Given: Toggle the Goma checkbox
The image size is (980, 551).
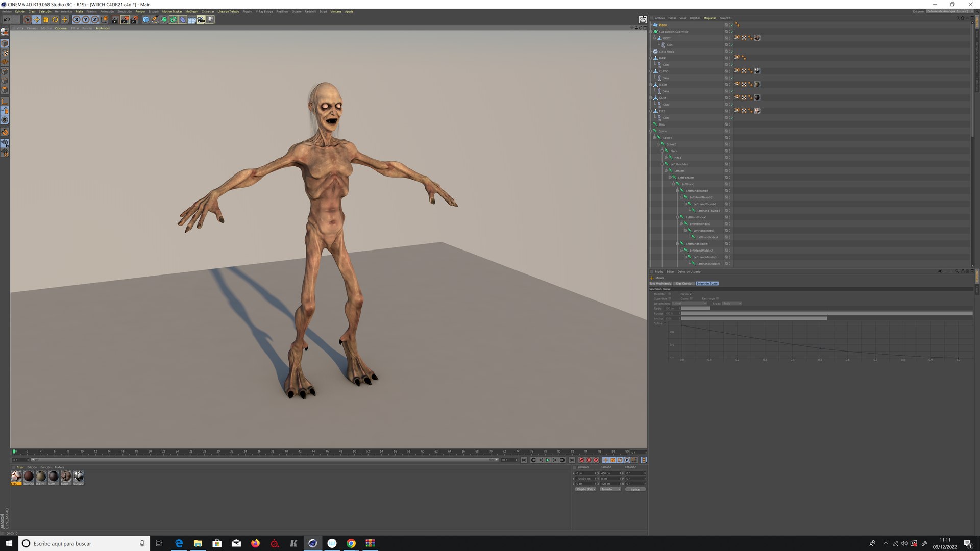Looking at the screenshot, I should pyautogui.click(x=691, y=298).
